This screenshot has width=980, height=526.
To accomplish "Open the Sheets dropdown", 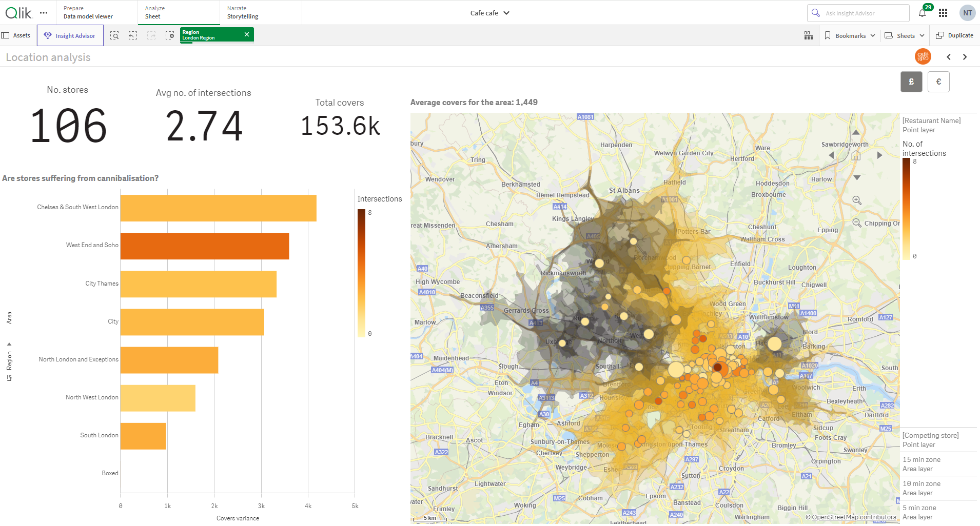I will tap(904, 35).
